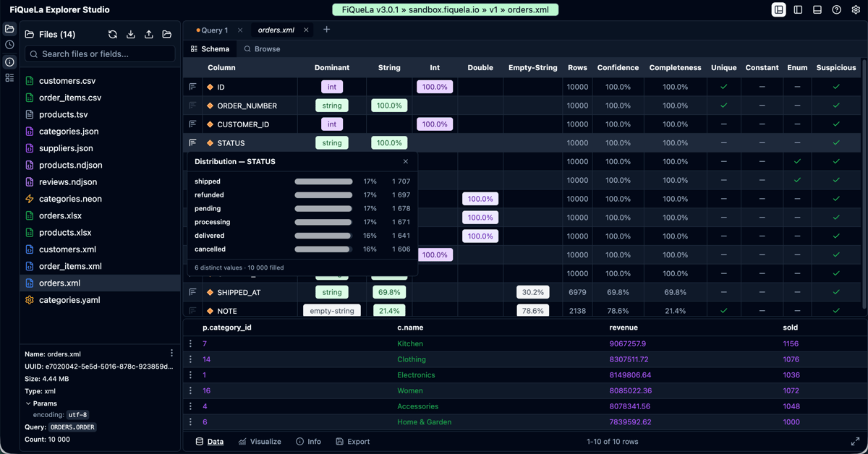
Task: Switch to the Query 1 tab
Action: click(214, 30)
